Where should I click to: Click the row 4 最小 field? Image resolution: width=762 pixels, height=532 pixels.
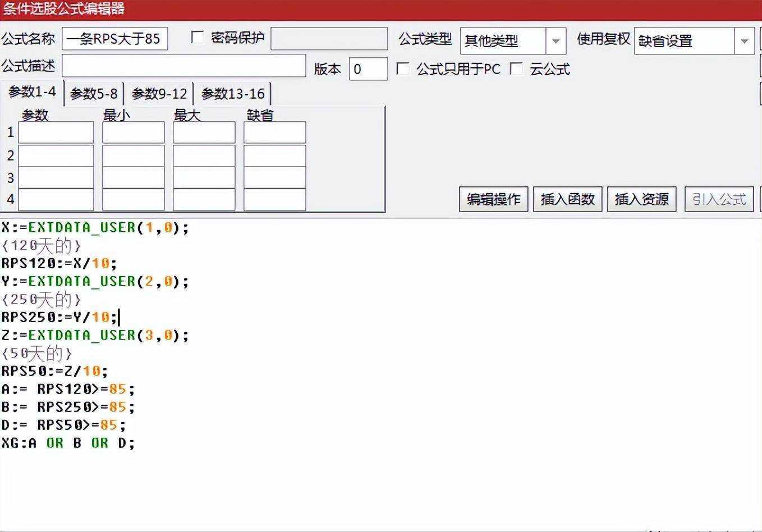click(134, 199)
